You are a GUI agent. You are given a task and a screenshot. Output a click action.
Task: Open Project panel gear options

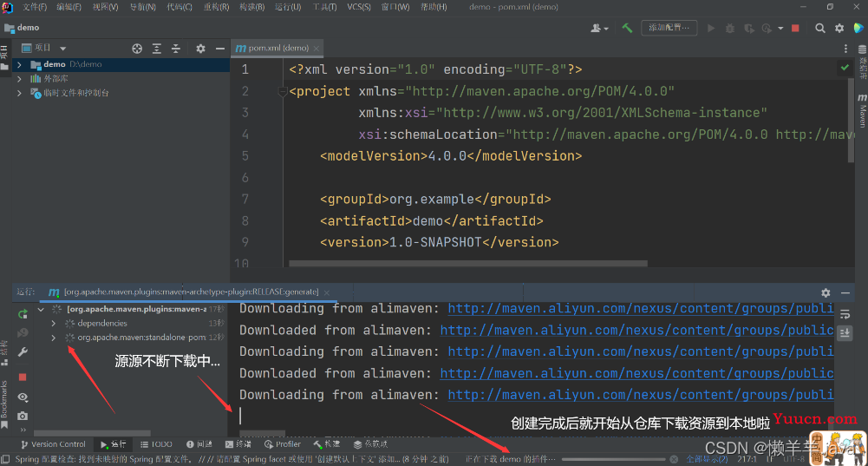tap(200, 49)
